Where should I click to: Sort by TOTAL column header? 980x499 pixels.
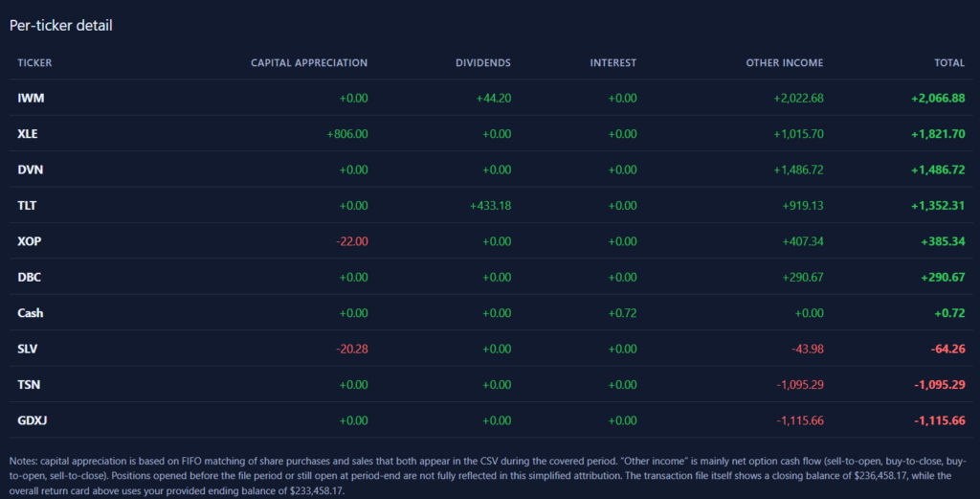(x=948, y=63)
